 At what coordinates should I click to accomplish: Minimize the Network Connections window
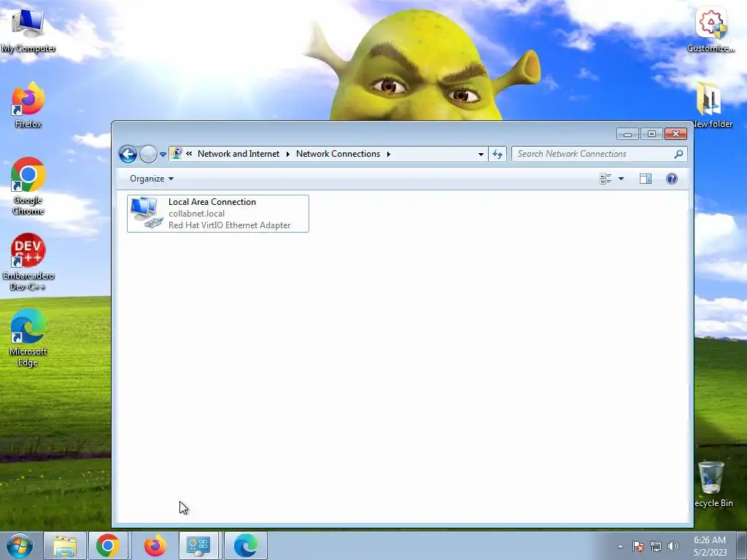coord(627,134)
